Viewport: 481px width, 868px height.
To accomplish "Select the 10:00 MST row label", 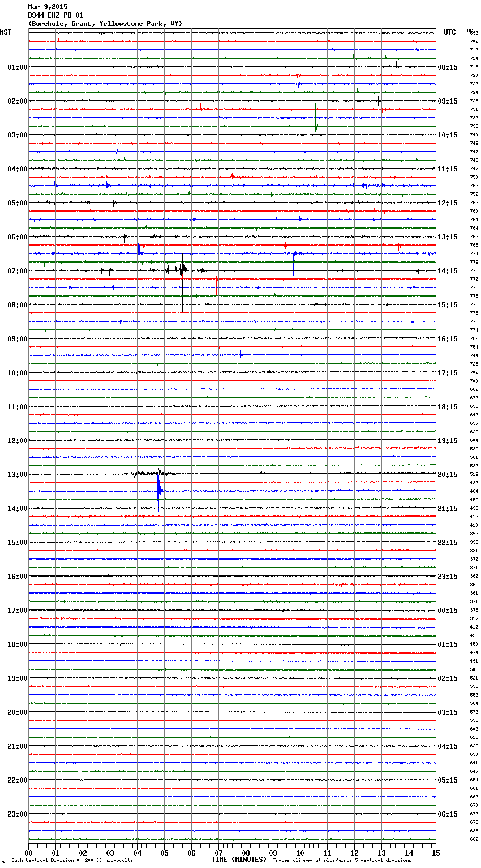I will [18, 373].
